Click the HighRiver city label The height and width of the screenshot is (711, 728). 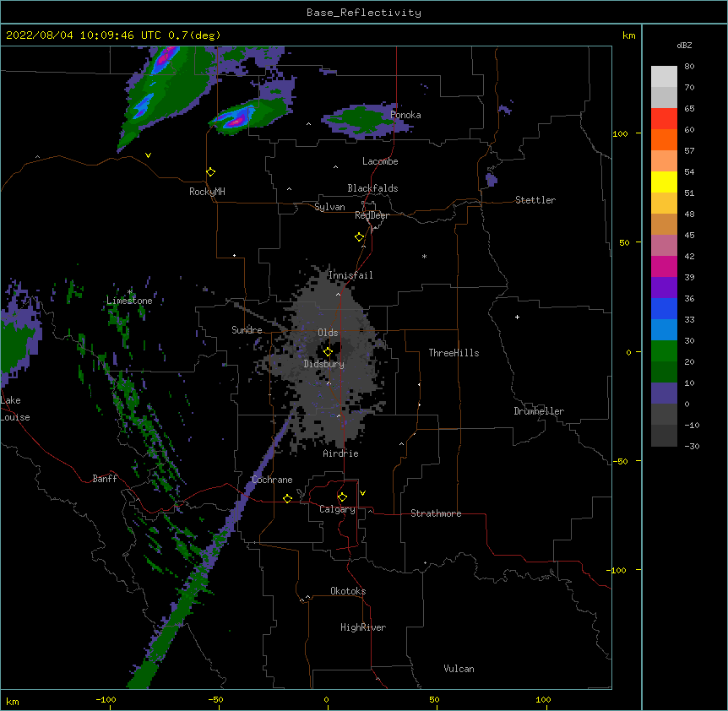click(363, 627)
